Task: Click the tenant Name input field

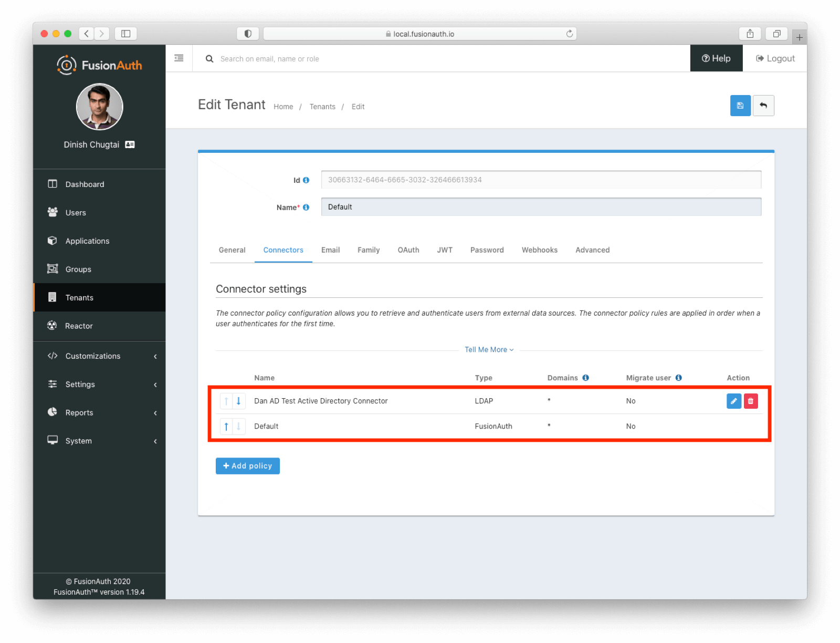Action: (541, 207)
